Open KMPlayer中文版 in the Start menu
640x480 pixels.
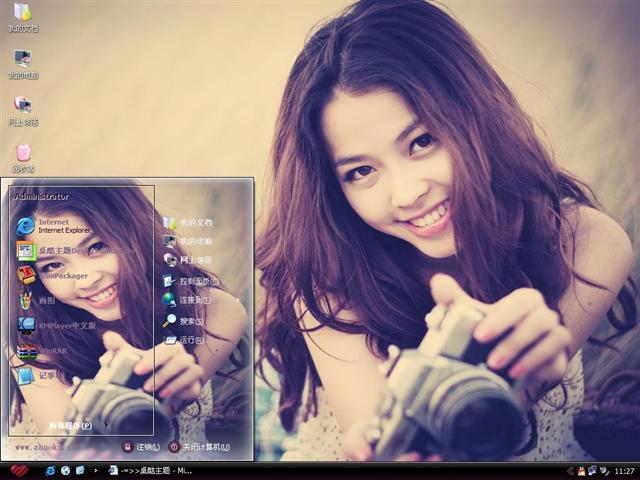(x=56, y=325)
